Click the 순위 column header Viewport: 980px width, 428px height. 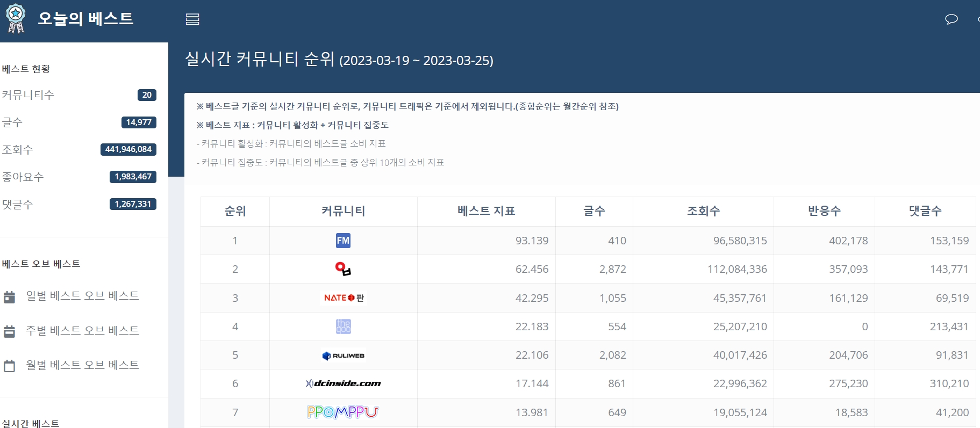click(235, 211)
